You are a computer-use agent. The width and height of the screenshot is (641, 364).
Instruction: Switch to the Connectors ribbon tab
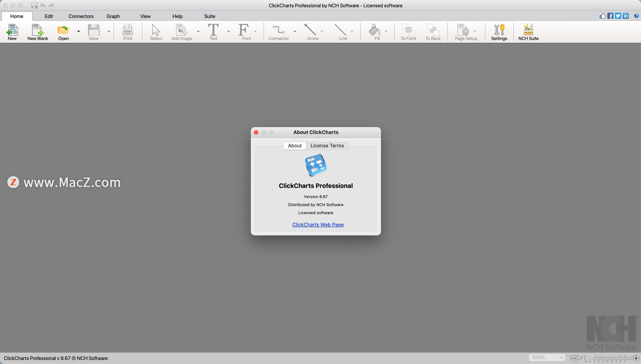click(x=81, y=16)
